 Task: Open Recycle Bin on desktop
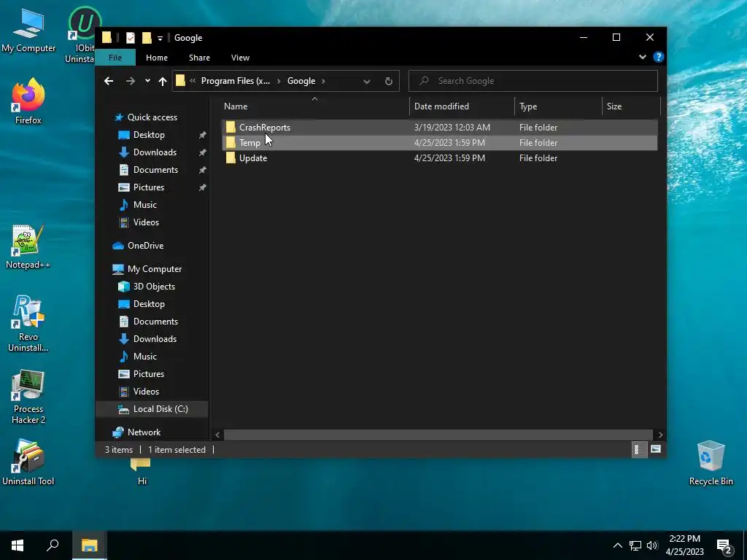711,463
